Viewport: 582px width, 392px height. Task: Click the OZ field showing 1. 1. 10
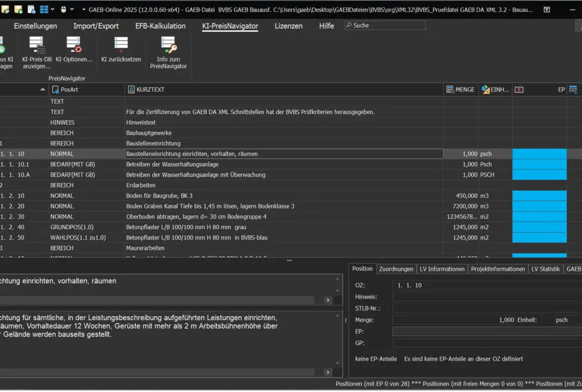tap(487, 285)
